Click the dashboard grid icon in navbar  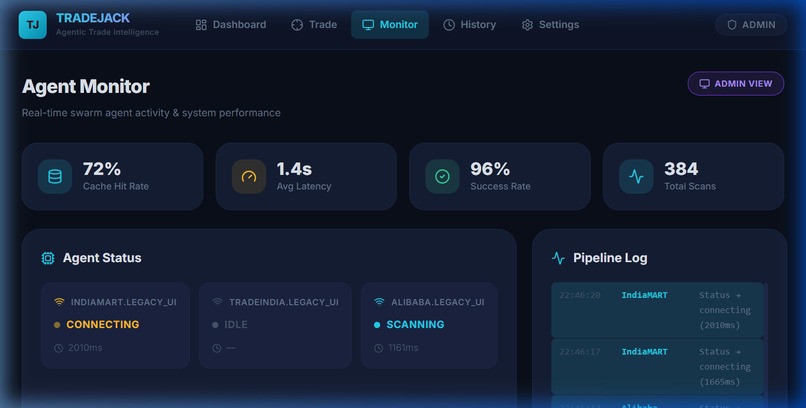201,25
